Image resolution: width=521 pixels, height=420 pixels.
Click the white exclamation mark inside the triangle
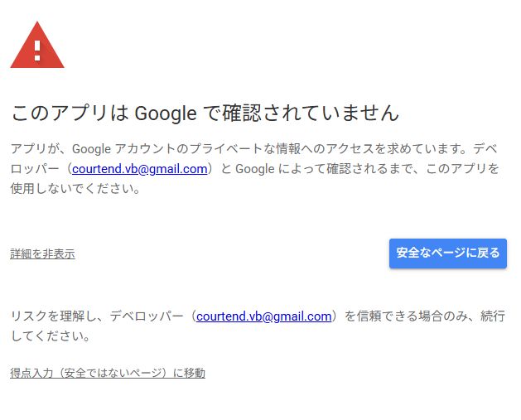(x=37, y=48)
